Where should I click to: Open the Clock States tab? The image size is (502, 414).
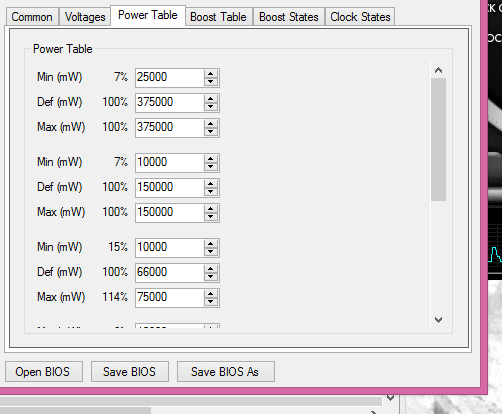click(x=360, y=17)
